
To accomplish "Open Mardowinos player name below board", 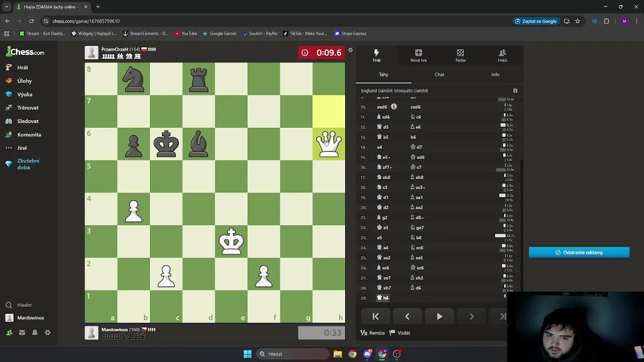I will point(115,330).
